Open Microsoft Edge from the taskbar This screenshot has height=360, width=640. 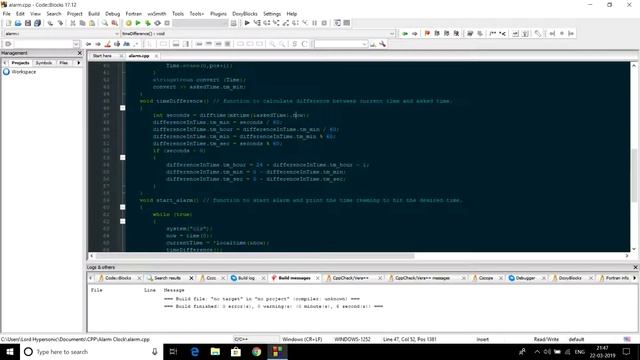click(x=195, y=352)
